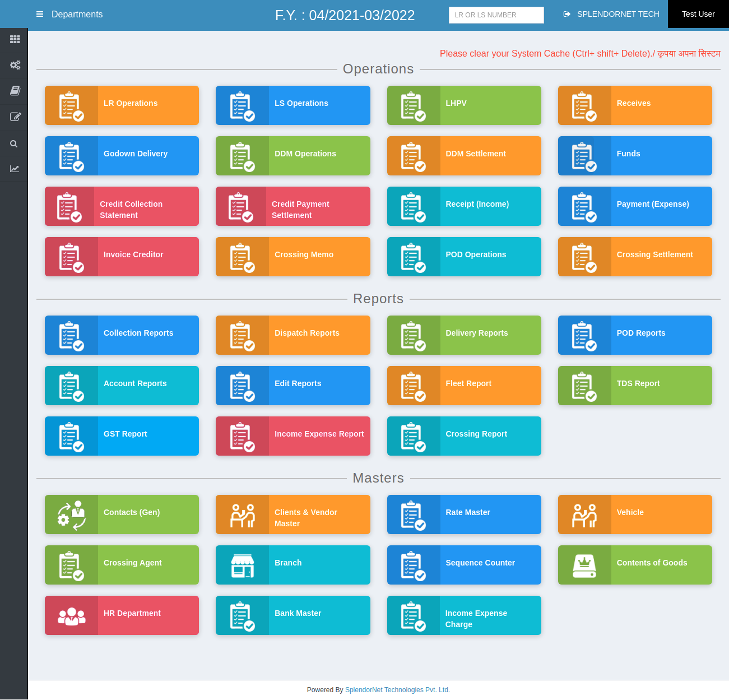Open the settings gears sidebar icon
Image resolution: width=729 pixels, height=700 pixels.
tap(15, 65)
